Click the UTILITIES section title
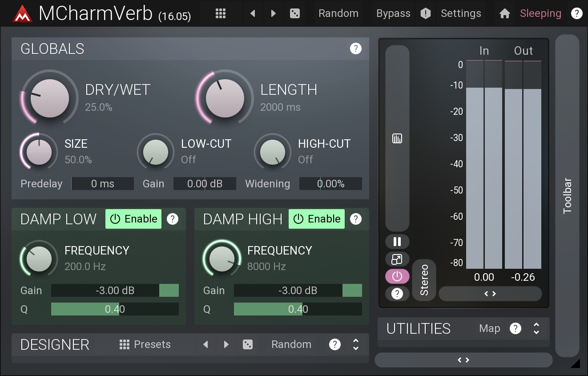This screenshot has width=588, height=376. click(419, 328)
